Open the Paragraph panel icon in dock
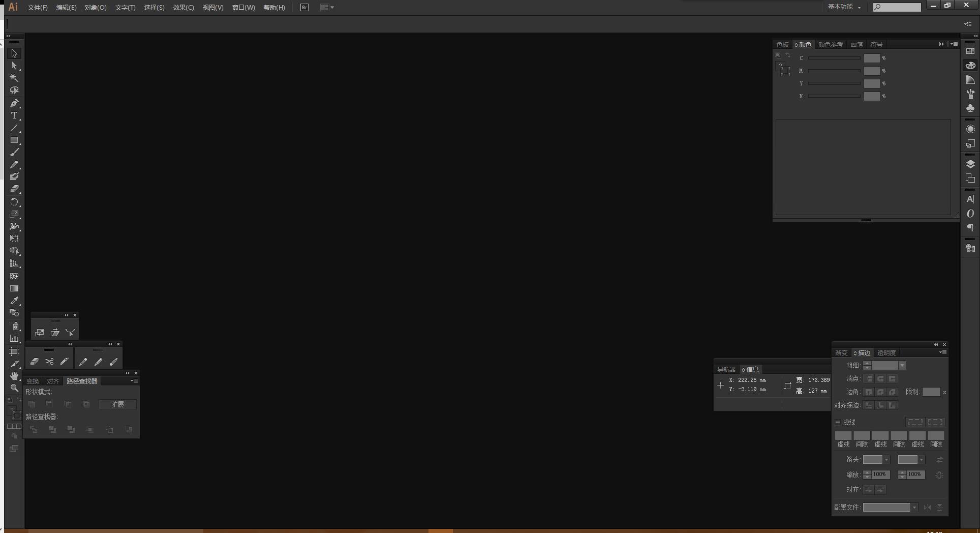The width and height of the screenshot is (980, 533). [x=970, y=228]
